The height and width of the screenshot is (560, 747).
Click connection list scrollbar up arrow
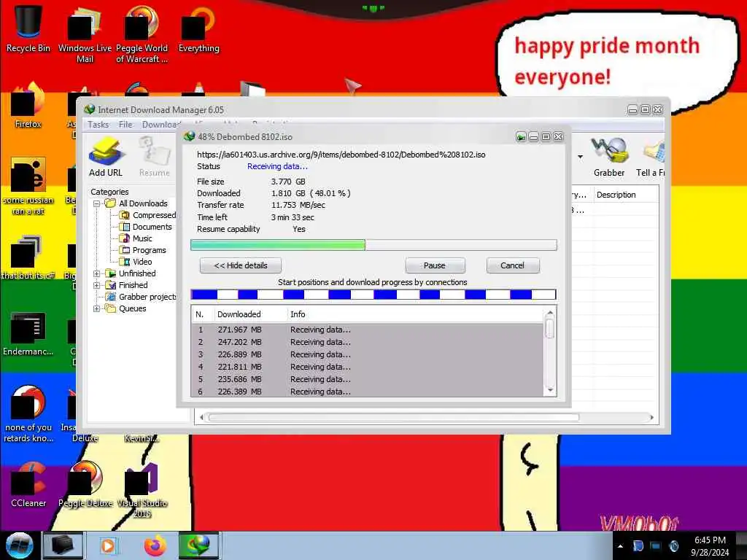point(550,313)
